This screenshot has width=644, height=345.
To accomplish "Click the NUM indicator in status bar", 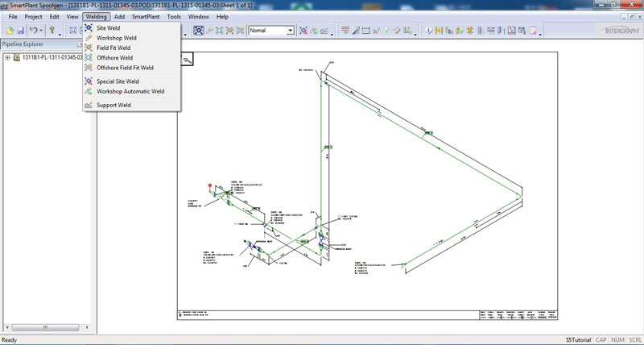I will coord(617,340).
